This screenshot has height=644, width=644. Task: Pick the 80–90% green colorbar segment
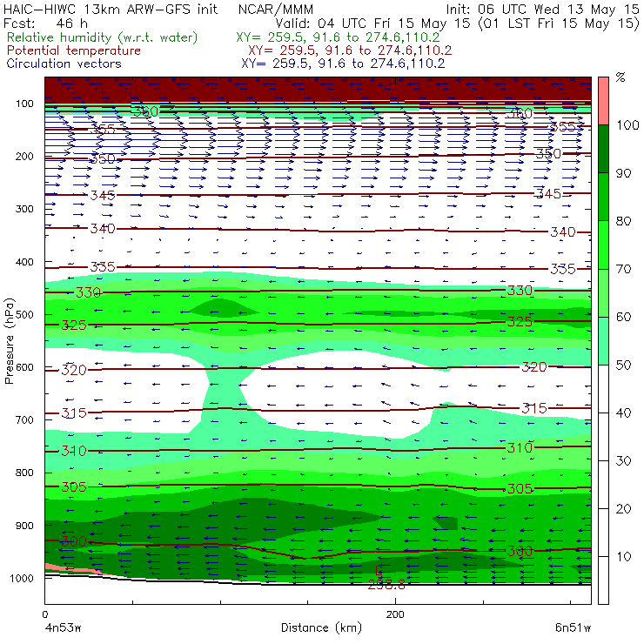(603, 197)
